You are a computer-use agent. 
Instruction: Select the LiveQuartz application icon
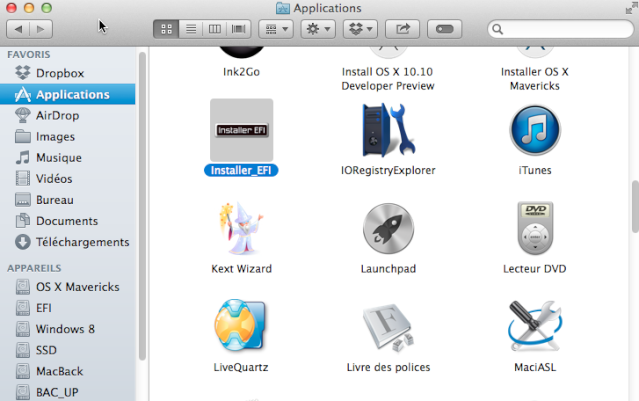[240, 326]
